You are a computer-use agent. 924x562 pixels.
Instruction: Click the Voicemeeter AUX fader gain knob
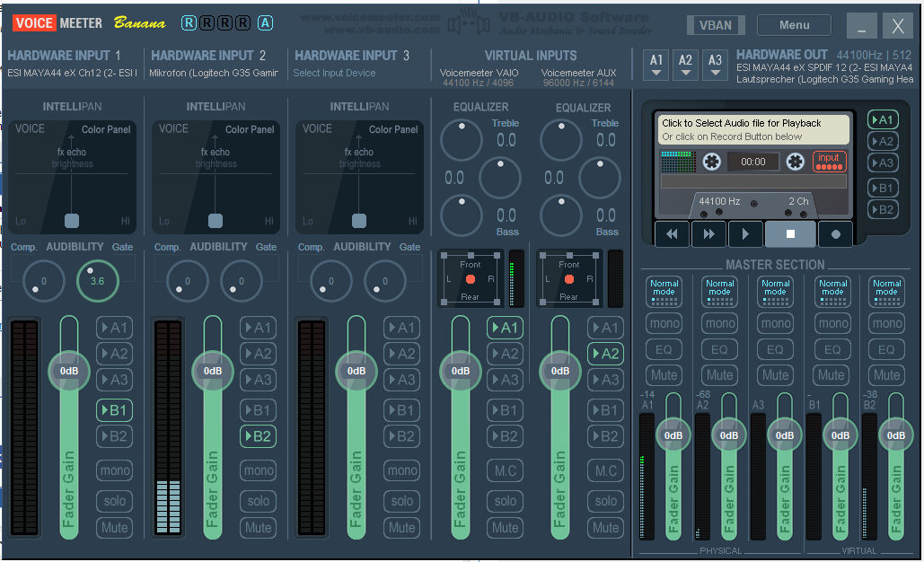pos(559,371)
